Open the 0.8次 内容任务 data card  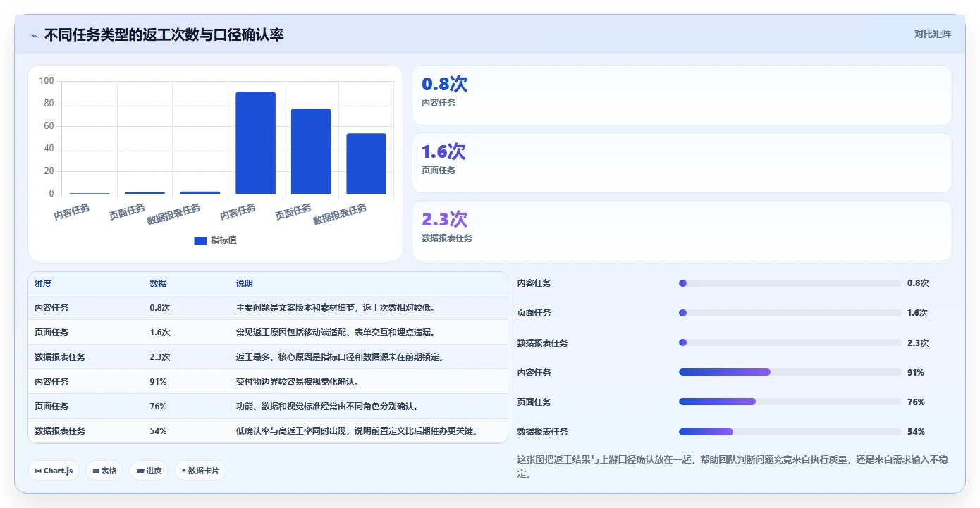tap(682, 95)
